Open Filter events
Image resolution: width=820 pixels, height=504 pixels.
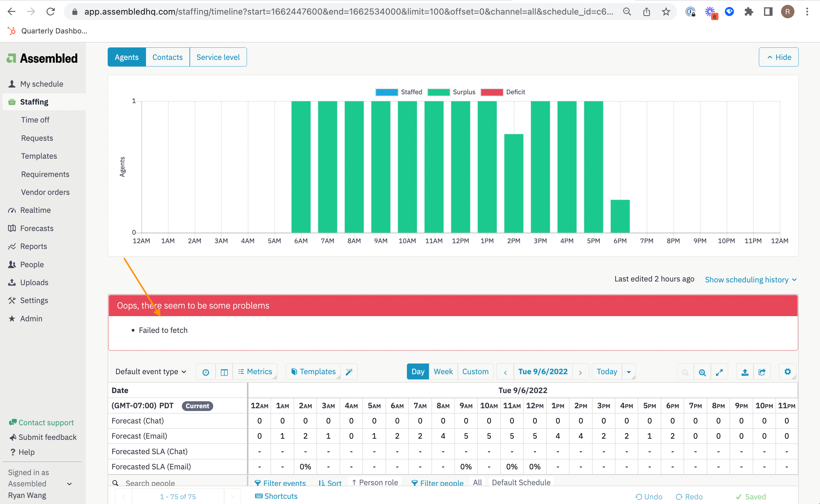[280, 482]
